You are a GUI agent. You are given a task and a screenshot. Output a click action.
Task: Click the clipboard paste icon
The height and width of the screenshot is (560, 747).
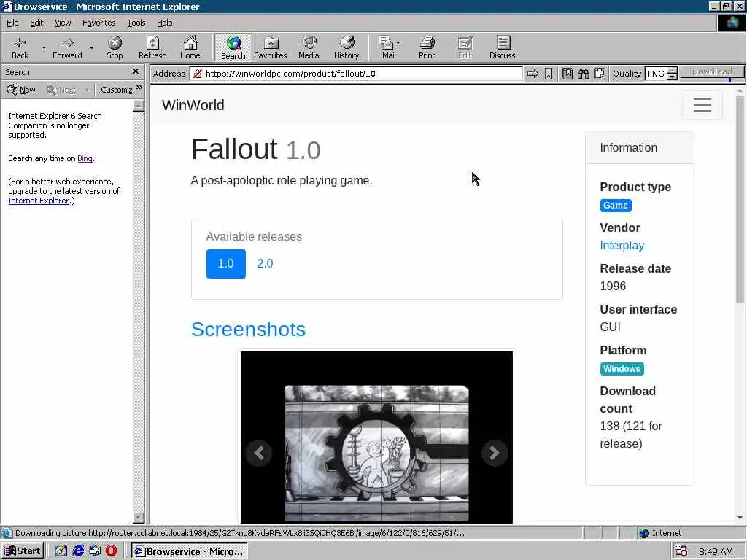(600, 74)
